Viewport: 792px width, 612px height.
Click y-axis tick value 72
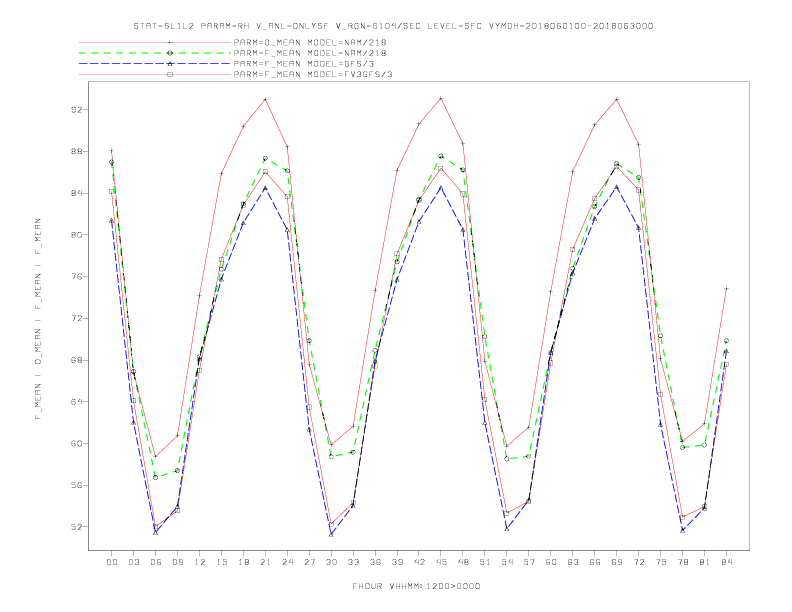point(77,319)
